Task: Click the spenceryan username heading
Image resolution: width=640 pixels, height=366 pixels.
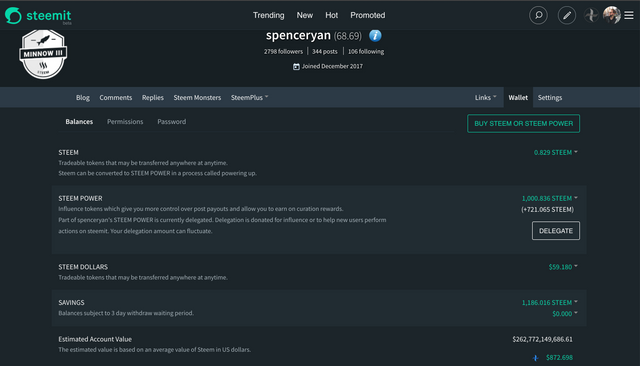Action: click(298, 35)
